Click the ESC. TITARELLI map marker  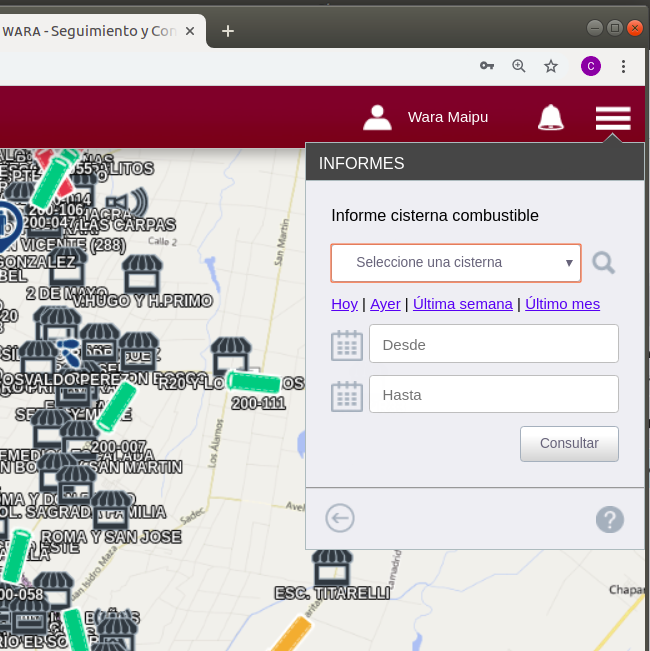tap(332, 569)
